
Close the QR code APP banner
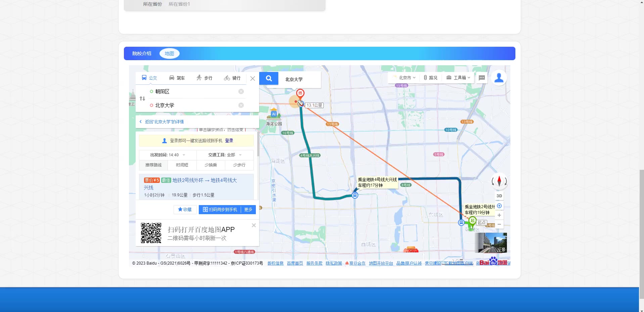tap(254, 225)
